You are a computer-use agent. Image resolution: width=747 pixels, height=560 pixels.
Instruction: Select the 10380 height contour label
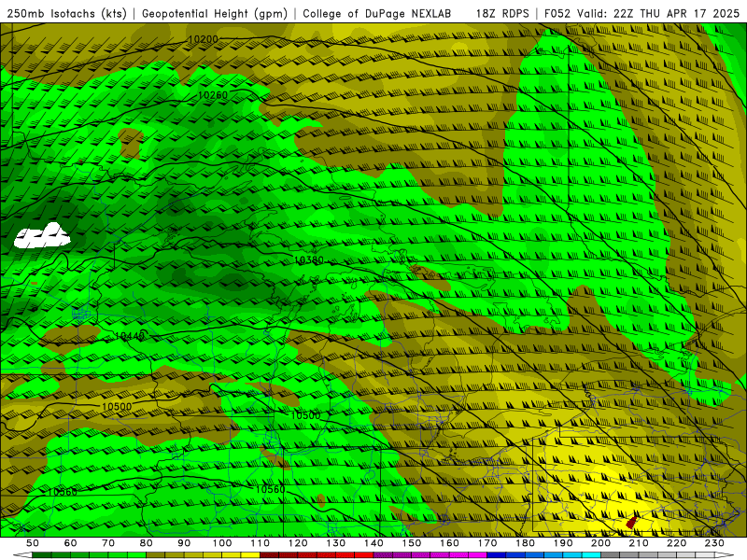click(x=309, y=260)
